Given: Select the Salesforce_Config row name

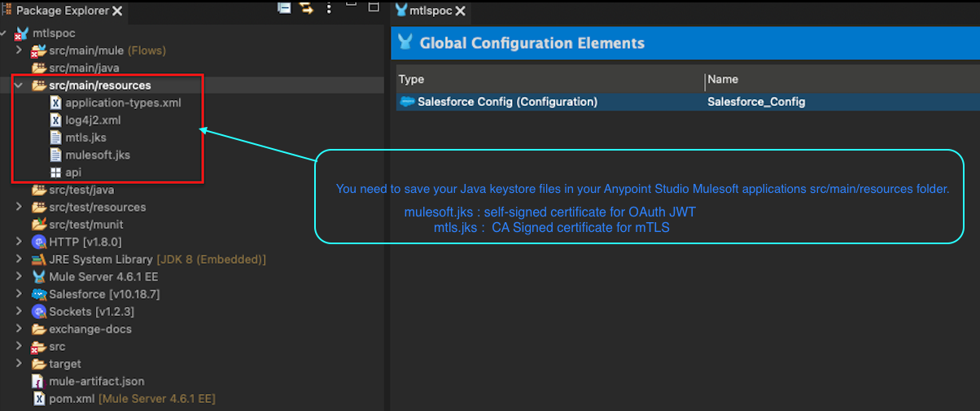Looking at the screenshot, I should click(x=756, y=102).
